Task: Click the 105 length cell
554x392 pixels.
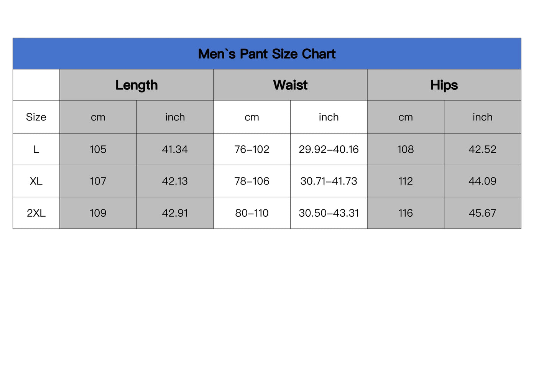Action: pos(98,149)
